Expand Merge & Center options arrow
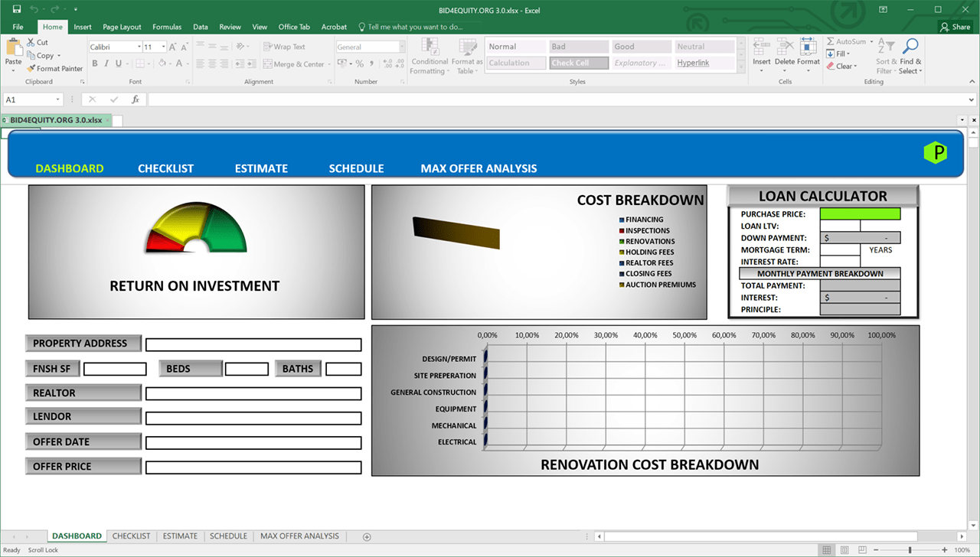This screenshot has width=980, height=557. tap(329, 64)
